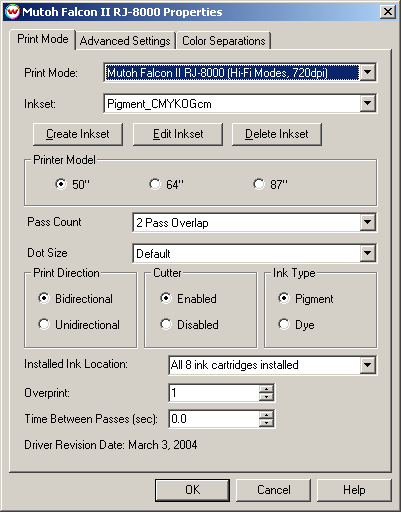Image resolution: width=401 pixels, height=512 pixels.
Task: Open the Pass Count dropdown
Action: tap(367, 222)
